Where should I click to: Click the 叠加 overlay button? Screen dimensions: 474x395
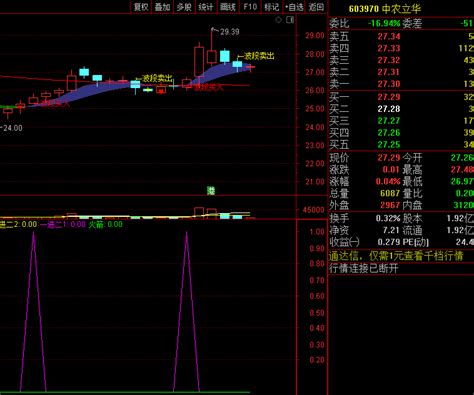pos(162,7)
